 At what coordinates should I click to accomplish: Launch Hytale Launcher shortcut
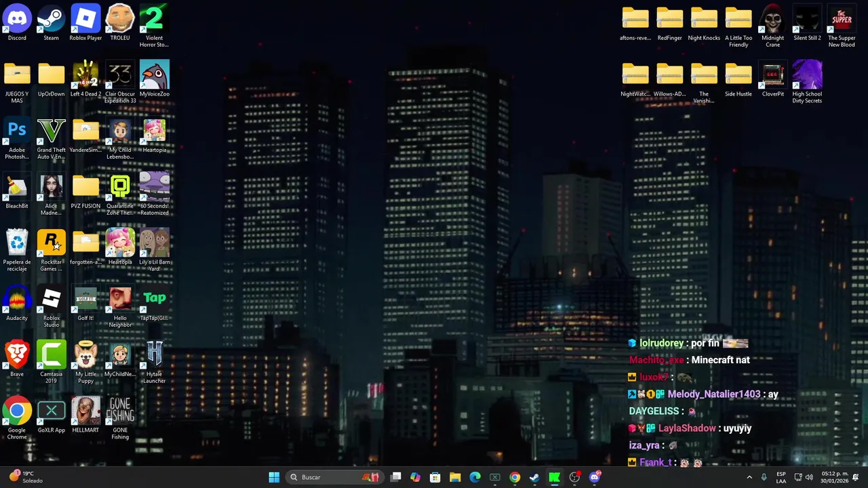coord(154,363)
